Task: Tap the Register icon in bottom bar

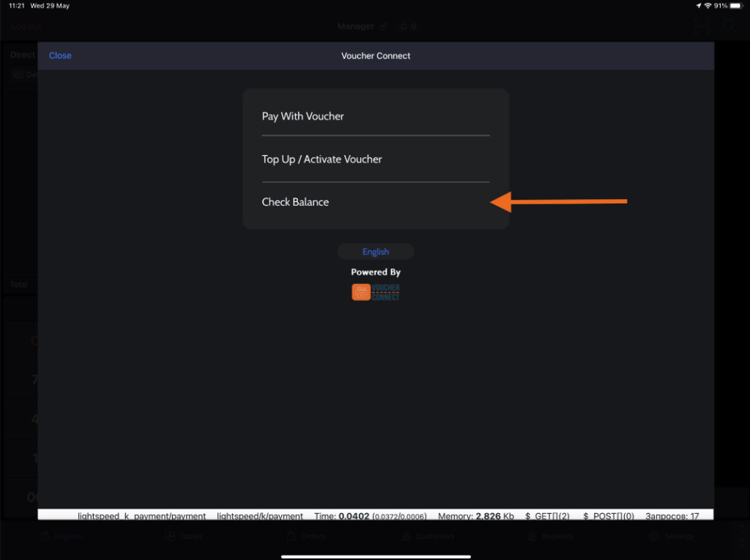Action: [x=45, y=536]
